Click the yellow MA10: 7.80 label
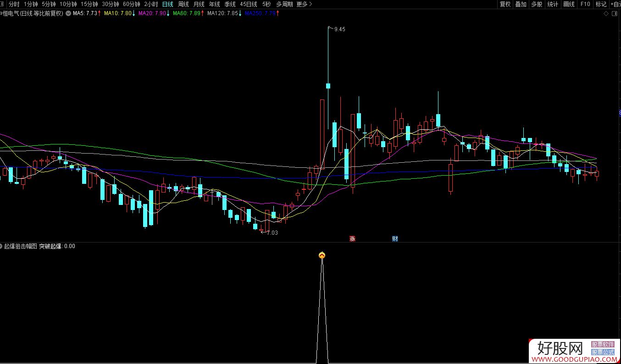 click(118, 13)
